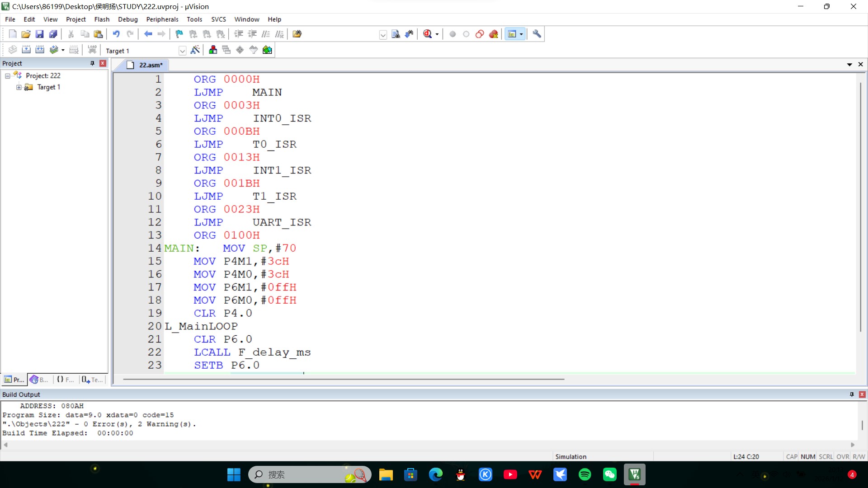Switch to the 22.asm editor tab

pyautogui.click(x=150, y=65)
